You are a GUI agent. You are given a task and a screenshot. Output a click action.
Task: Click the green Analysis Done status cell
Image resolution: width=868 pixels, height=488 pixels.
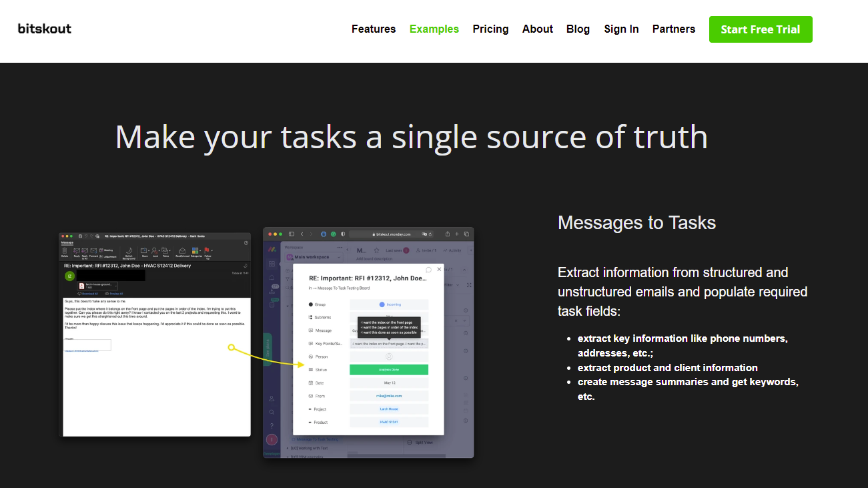click(388, 370)
